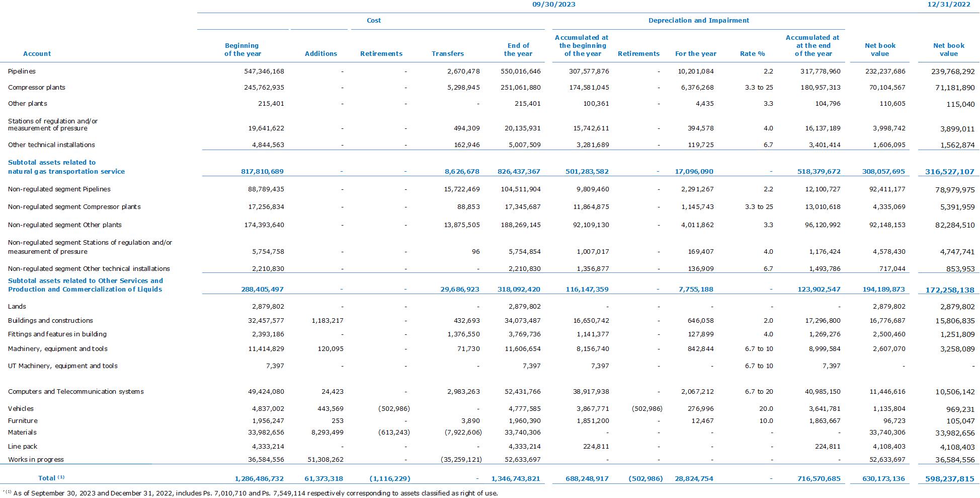
Task: Select the '09/30/2023' date heading
Action: point(554,5)
